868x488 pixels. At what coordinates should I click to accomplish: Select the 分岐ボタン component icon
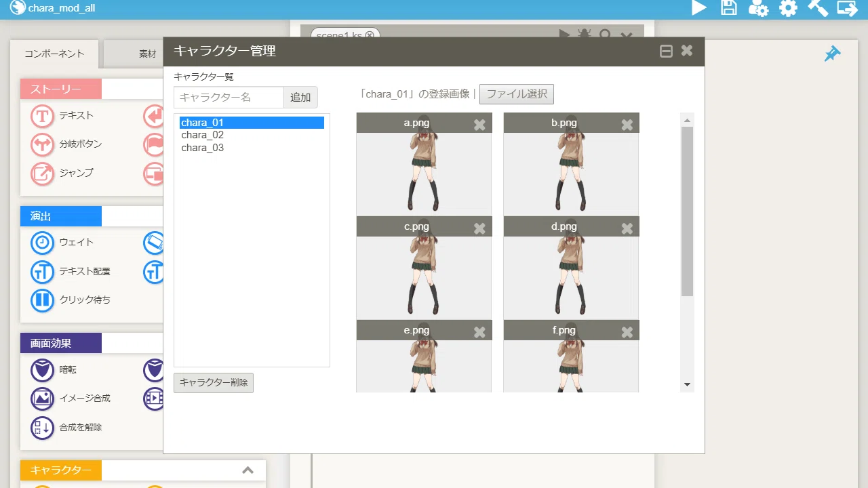coord(42,144)
